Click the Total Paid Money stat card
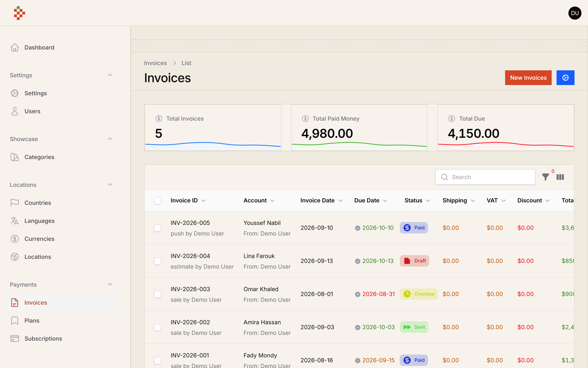This screenshot has height=368, width=588. click(x=359, y=128)
